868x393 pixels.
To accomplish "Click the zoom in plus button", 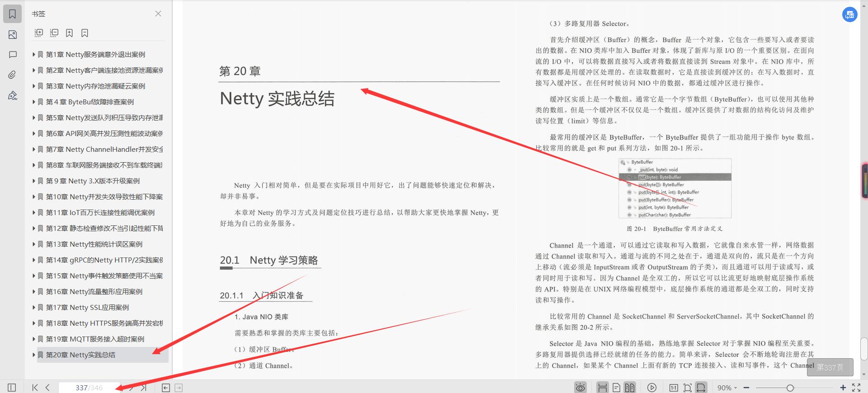I will click(x=843, y=388).
